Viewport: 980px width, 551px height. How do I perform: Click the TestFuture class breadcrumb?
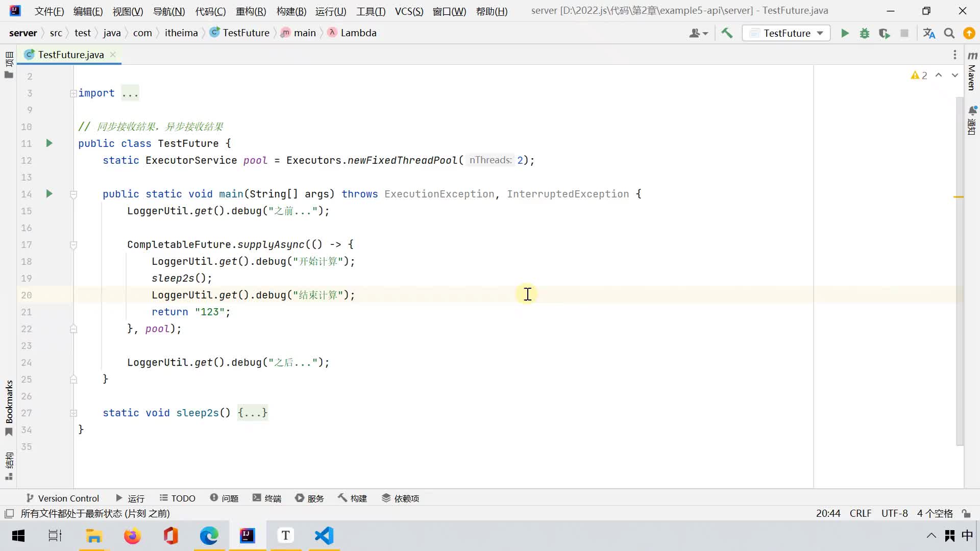click(240, 33)
